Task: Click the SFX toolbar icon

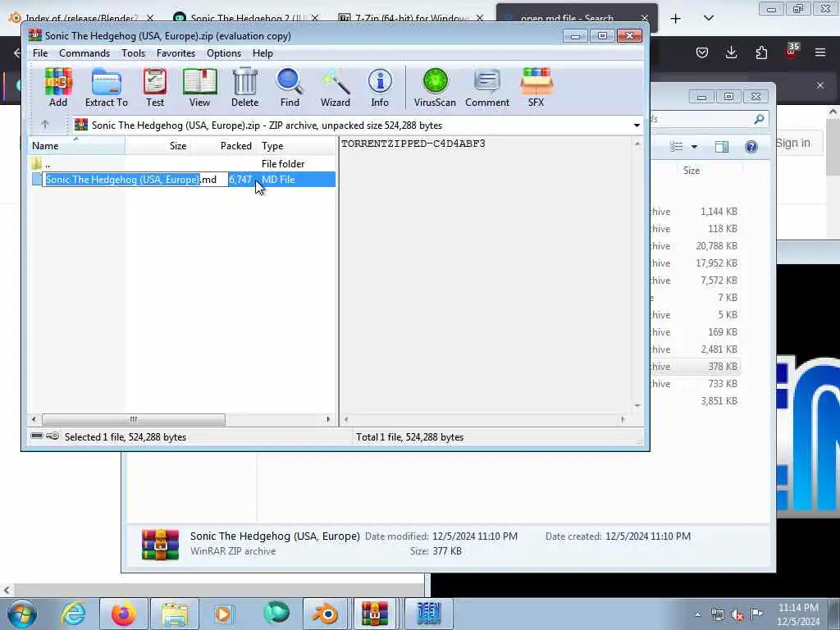Action: (x=536, y=88)
